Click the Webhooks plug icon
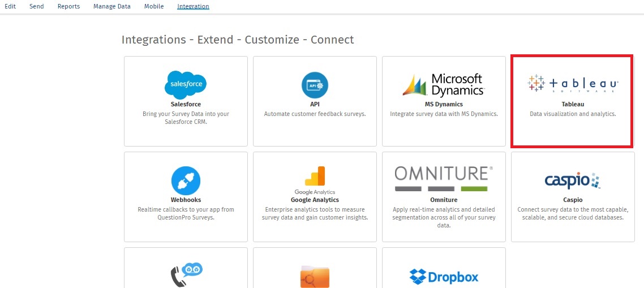The width and height of the screenshot is (644, 288). (186, 180)
